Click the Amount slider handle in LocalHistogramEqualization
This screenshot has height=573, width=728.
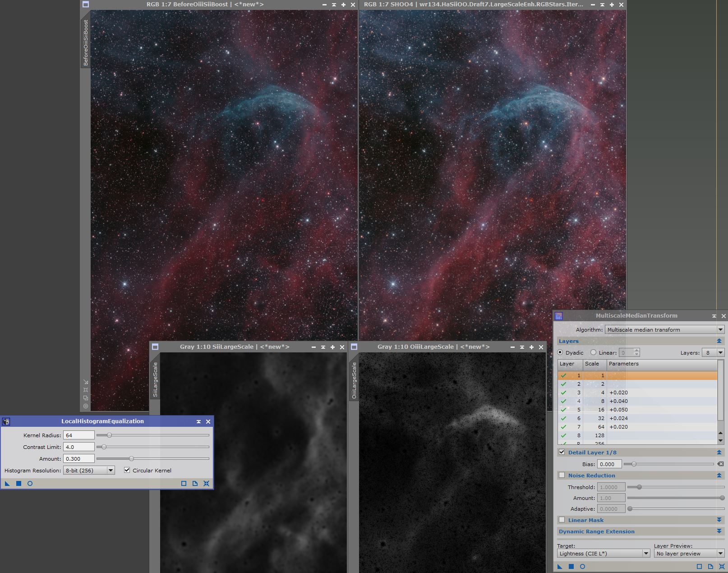131,458
